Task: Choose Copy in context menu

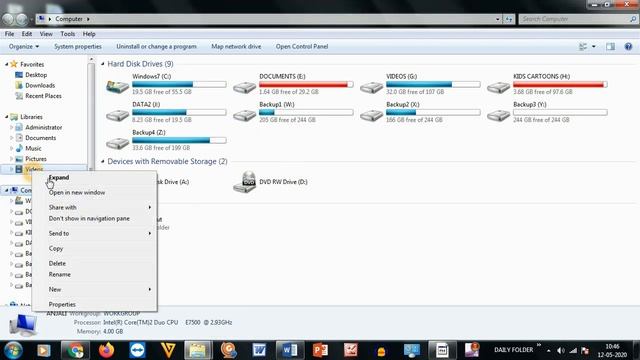Action: pyautogui.click(x=95, y=249)
